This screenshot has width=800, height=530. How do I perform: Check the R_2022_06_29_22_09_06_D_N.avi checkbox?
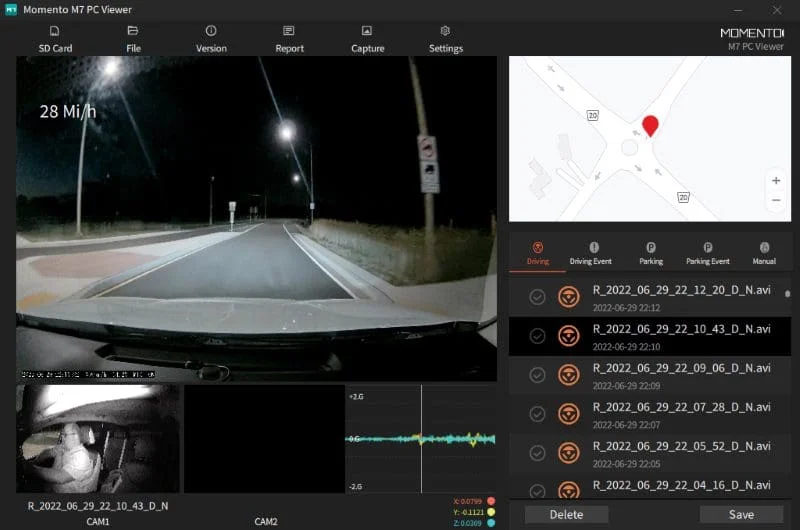pyautogui.click(x=537, y=375)
